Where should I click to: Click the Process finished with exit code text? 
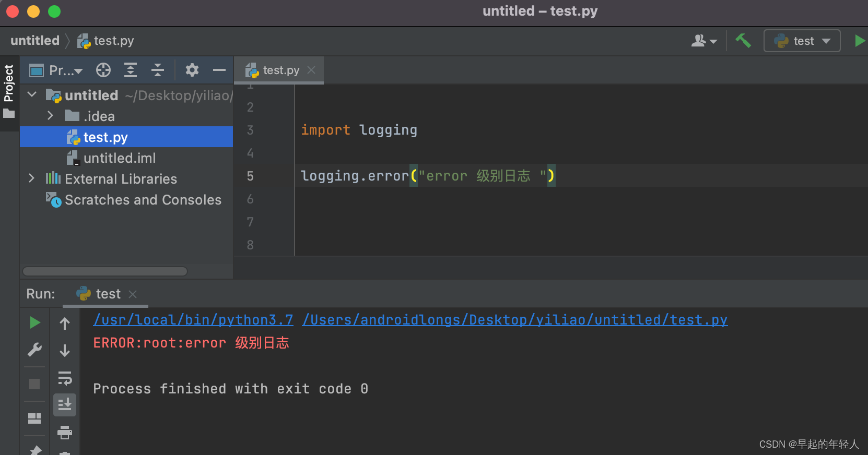[x=230, y=389]
